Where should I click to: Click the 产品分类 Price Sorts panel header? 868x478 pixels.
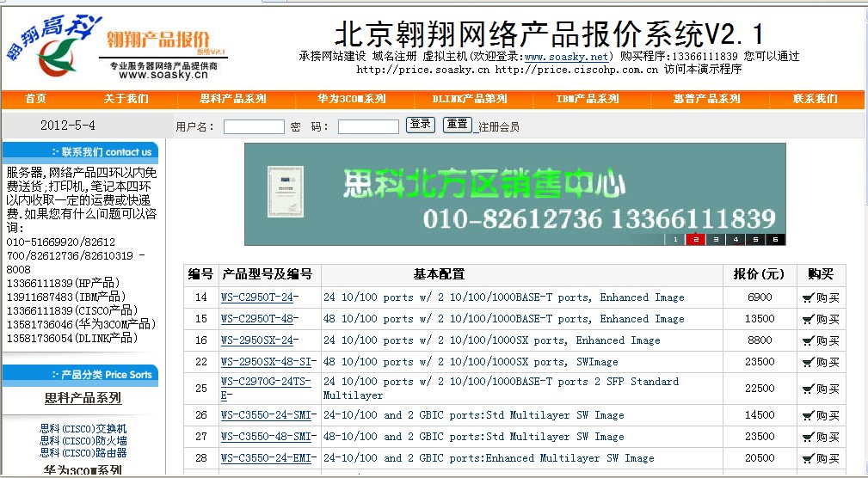80,375
